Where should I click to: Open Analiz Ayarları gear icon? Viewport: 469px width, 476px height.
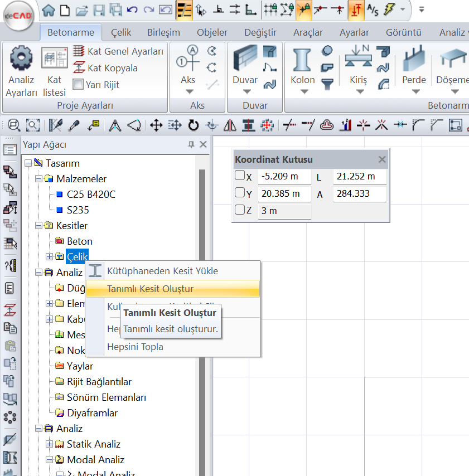pyautogui.click(x=21, y=58)
